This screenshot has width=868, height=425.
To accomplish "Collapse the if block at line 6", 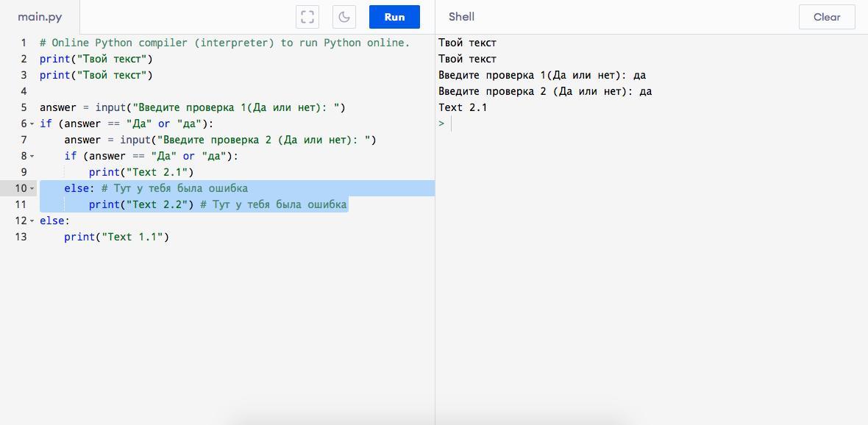I will (x=32, y=124).
